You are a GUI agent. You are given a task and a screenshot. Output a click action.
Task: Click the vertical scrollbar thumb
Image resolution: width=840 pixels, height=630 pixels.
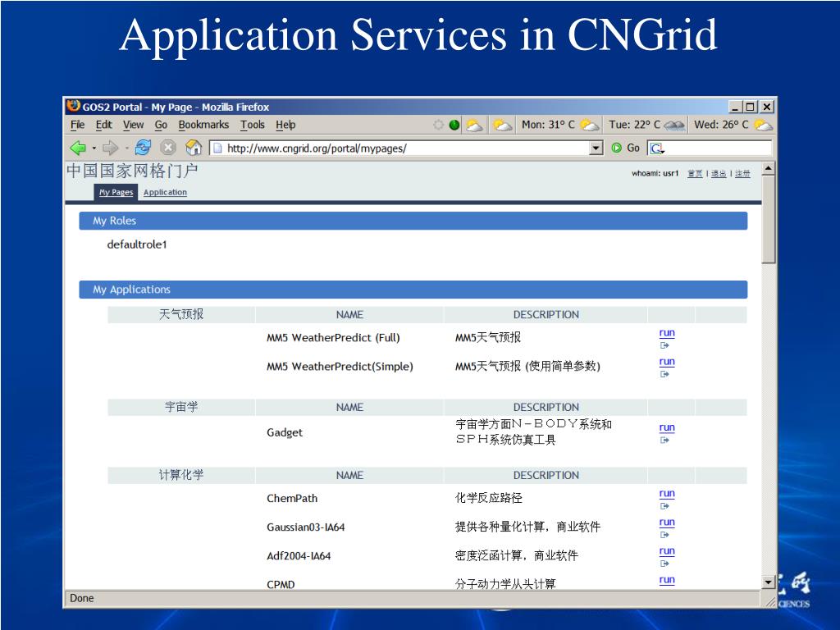pos(769,220)
